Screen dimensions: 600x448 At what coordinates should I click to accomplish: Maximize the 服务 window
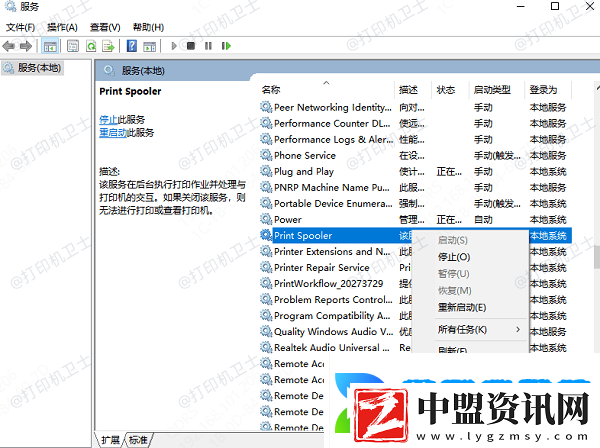tap(555, 7)
